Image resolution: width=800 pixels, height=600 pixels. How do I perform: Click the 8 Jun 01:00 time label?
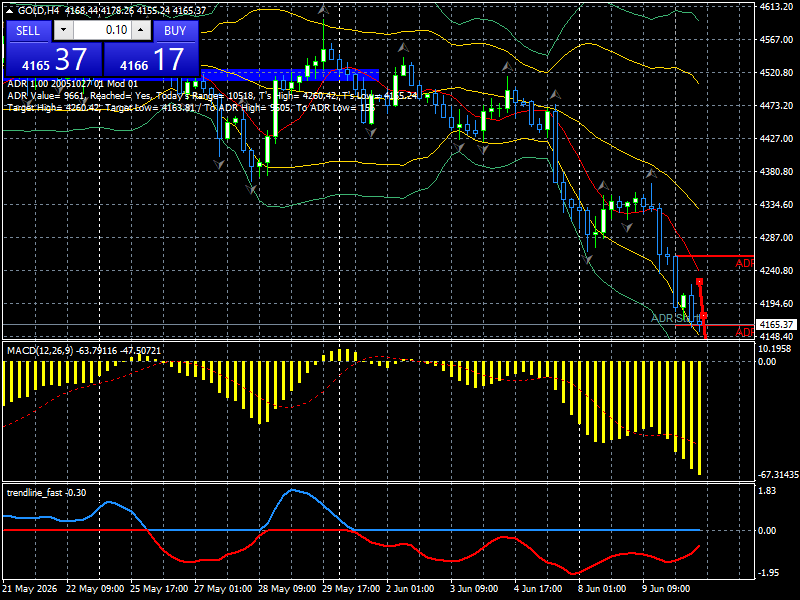coord(602,588)
